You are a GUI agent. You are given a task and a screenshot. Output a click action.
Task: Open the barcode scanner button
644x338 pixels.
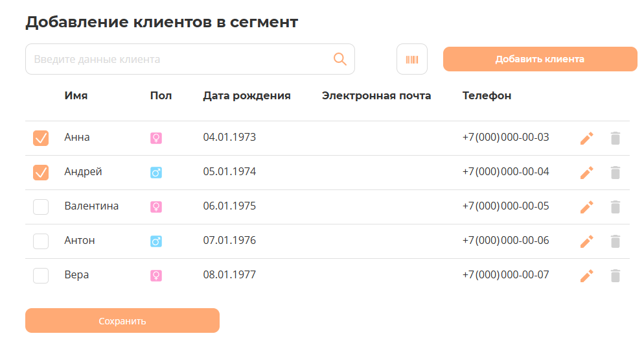click(x=412, y=59)
